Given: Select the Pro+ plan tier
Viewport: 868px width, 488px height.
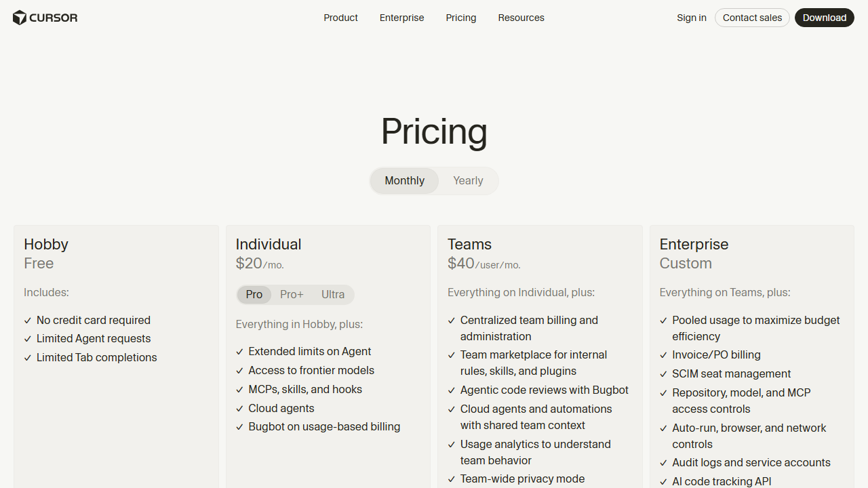Looking at the screenshot, I should tap(292, 295).
